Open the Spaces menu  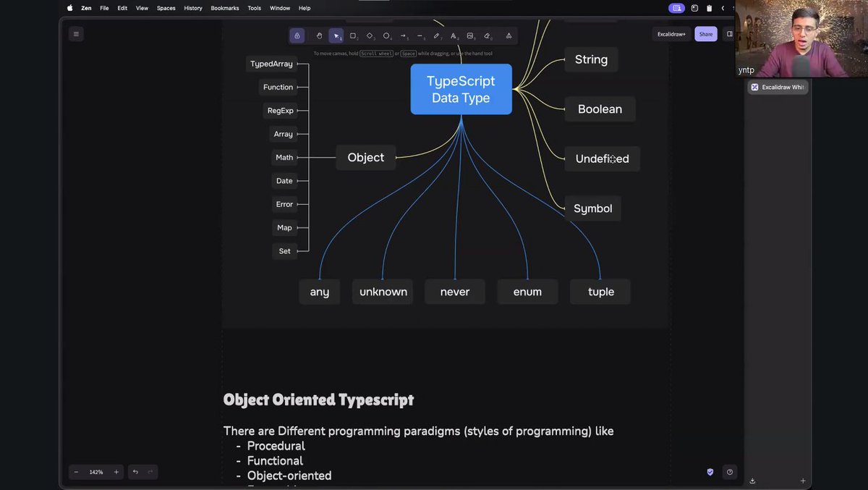[x=166, y=8]
